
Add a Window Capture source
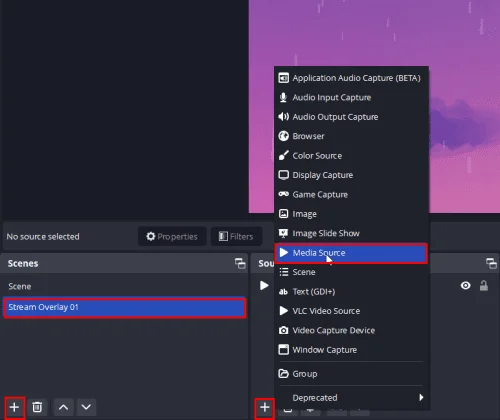(351, 350)
